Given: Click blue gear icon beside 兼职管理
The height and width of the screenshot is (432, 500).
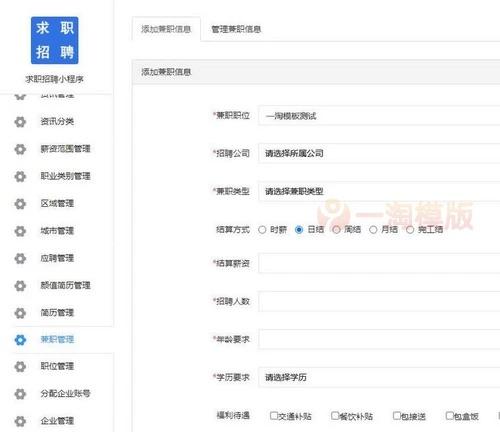Looking at the screenshot, I should click(20, 340).
